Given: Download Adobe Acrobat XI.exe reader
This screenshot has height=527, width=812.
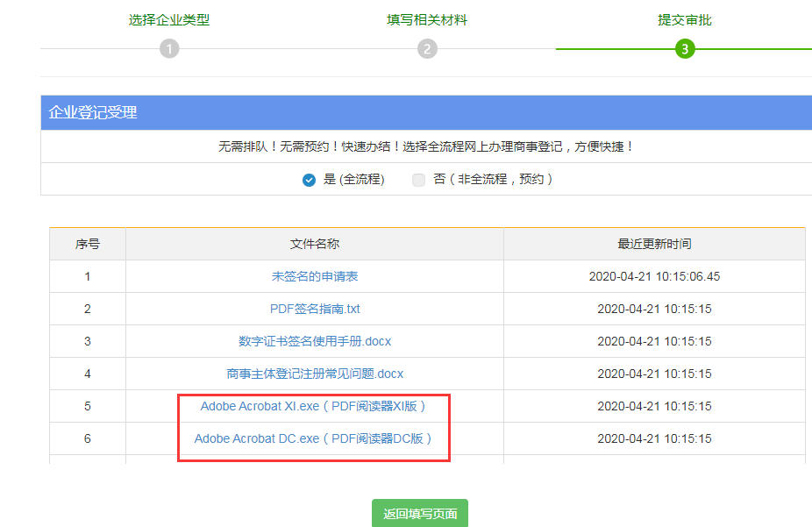Looking at the screenshot, I should [x=315, y=406].
